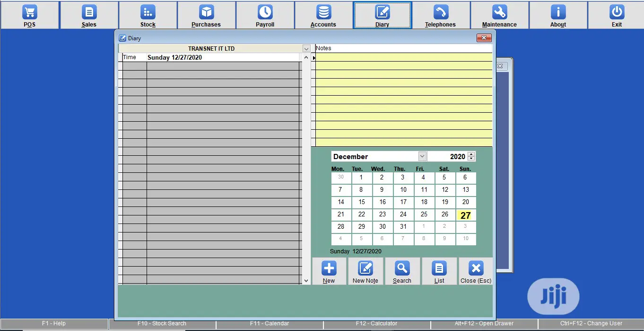
Task: Increase the year with up spinner
Action: point(471,154)
